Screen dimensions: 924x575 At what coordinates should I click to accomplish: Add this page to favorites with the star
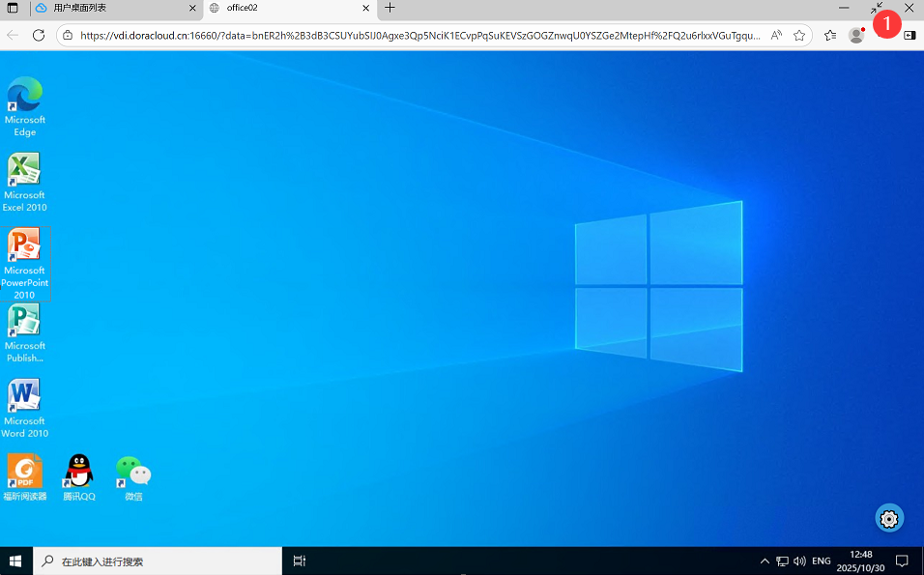point(799,35)
